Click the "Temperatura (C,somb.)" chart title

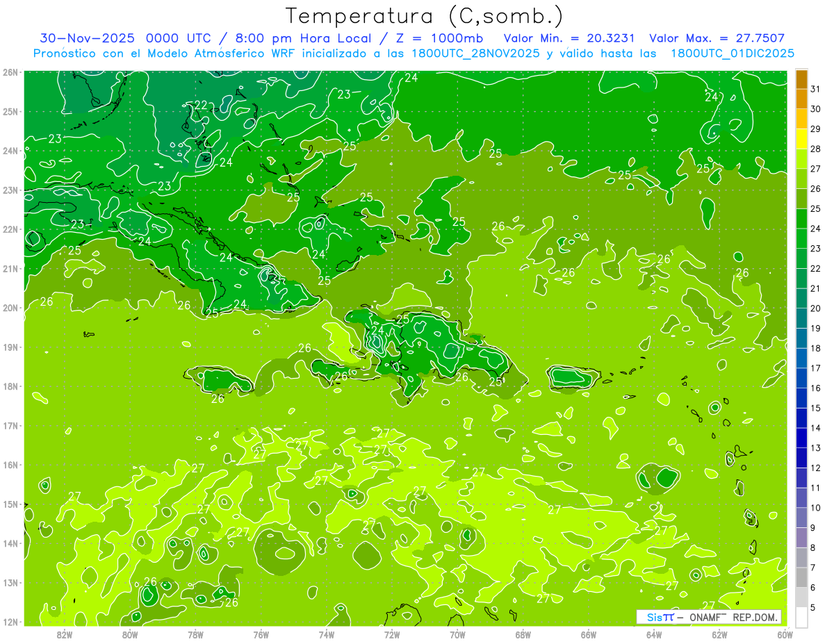(425, 16)
